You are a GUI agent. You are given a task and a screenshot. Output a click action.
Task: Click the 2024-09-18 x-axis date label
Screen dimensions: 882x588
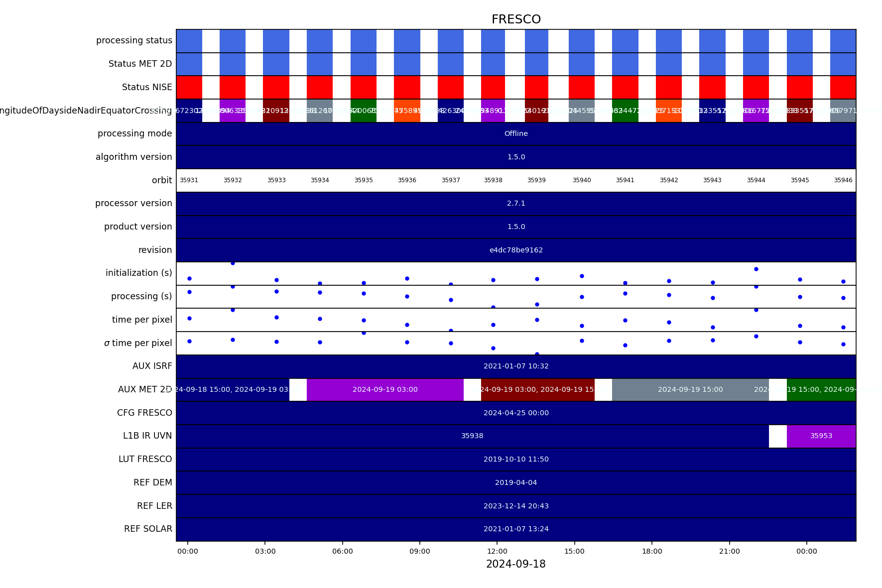516,564
